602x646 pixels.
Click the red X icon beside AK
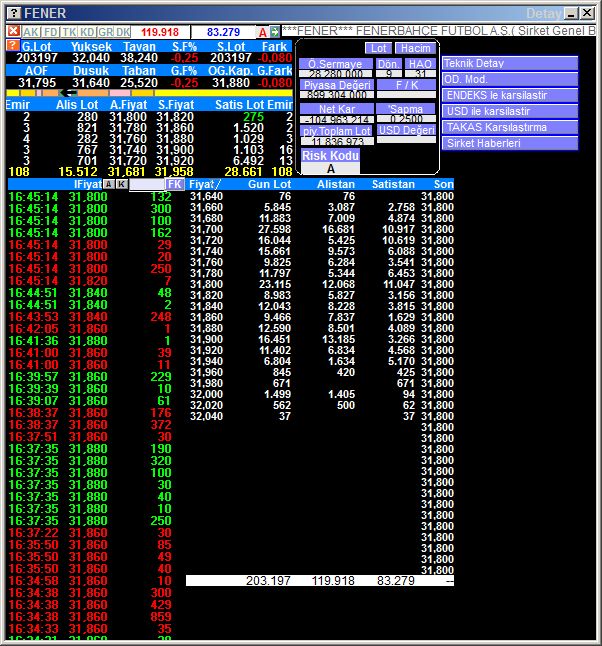pos(13,31)
